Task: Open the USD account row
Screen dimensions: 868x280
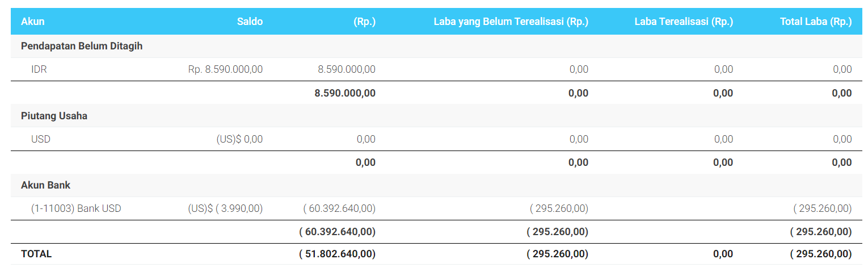Action: click(x=41, y=139)
